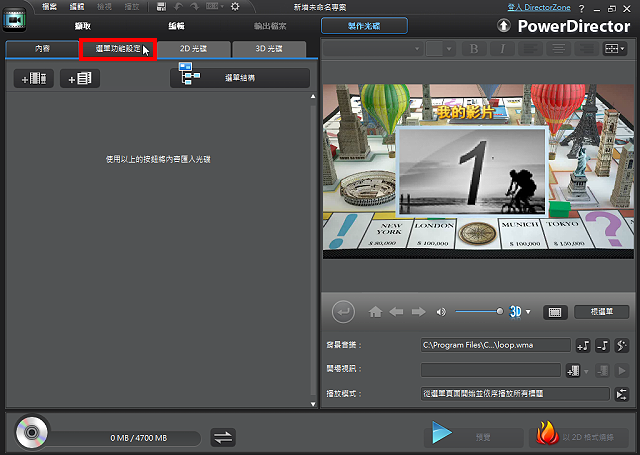Click the save project floppy icon
Image resolution: width=640 pixels, height=455 pixels.
161,7
